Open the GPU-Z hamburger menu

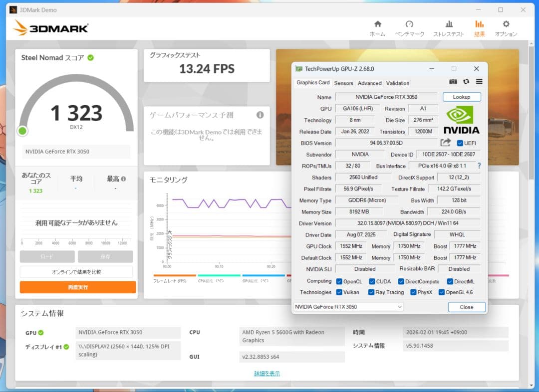pos(479,81)
